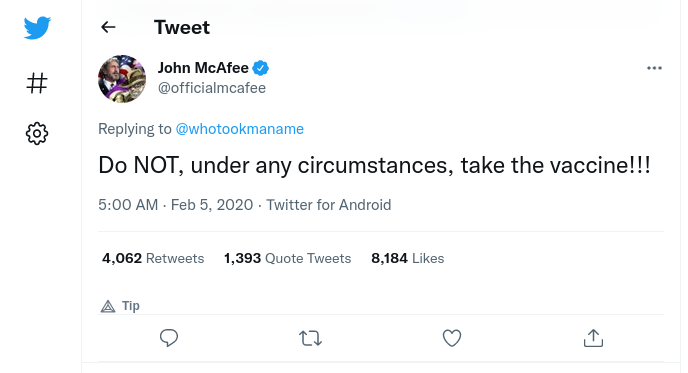Open the Explore hashtag icon

pos(37,83)
